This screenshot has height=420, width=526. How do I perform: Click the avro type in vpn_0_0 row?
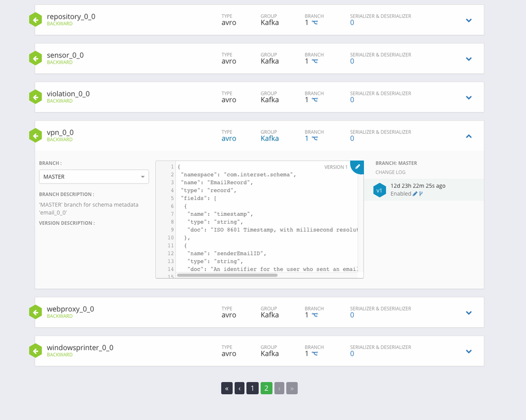pyautogui.click(x=229, y=138)
